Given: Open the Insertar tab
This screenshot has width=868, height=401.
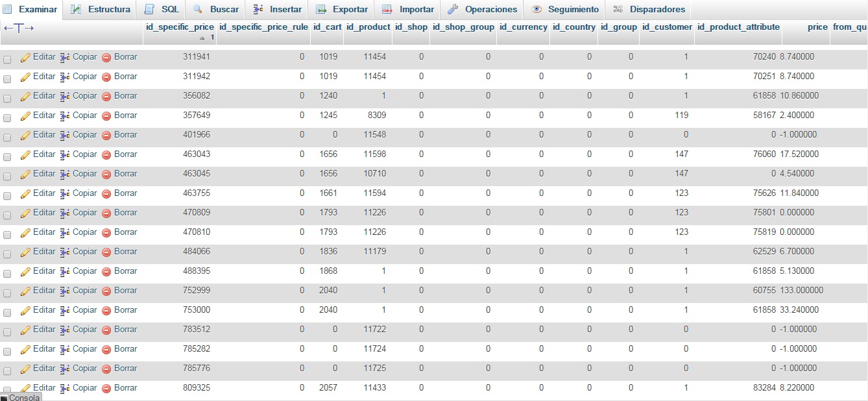Looking at the screenshot, I should (x=277, y=10).
